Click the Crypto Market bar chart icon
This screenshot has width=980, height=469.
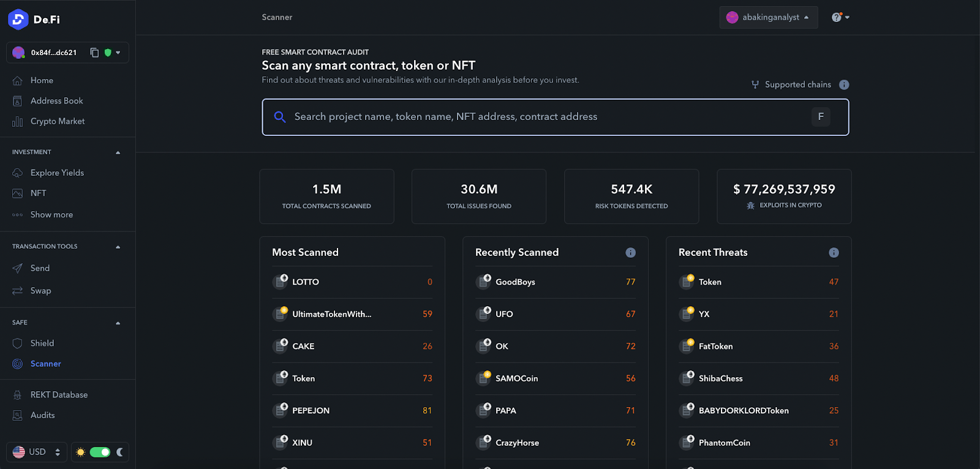18,121
